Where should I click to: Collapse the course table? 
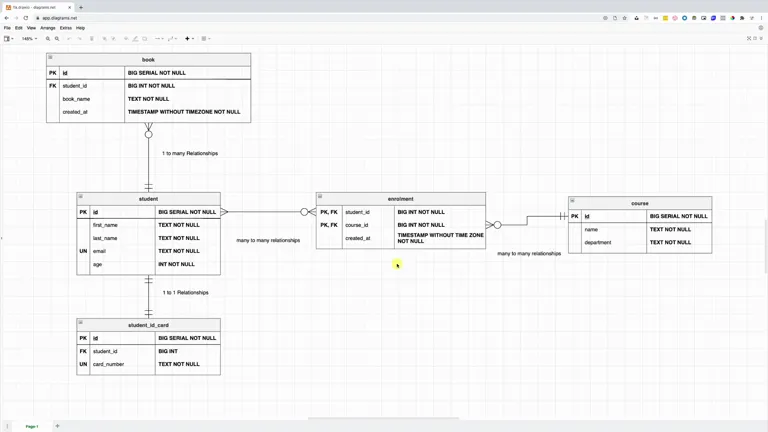[572, 200]
